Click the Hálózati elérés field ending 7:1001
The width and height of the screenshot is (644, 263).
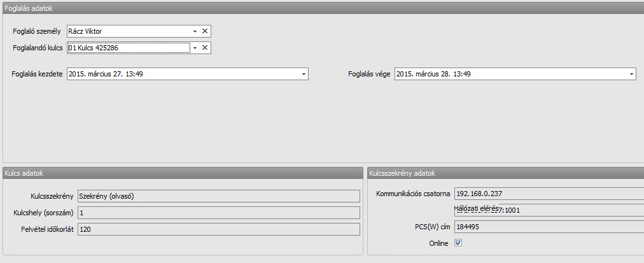549,210
